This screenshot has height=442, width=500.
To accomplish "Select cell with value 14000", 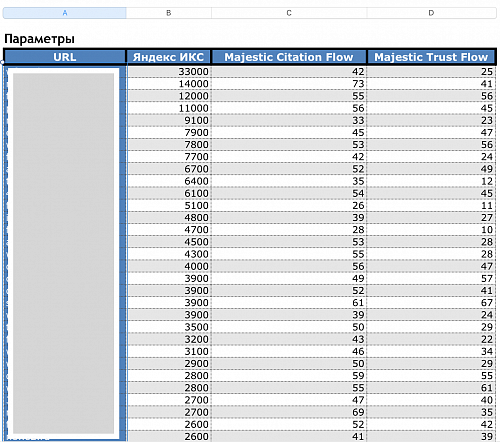I will 169,84.
